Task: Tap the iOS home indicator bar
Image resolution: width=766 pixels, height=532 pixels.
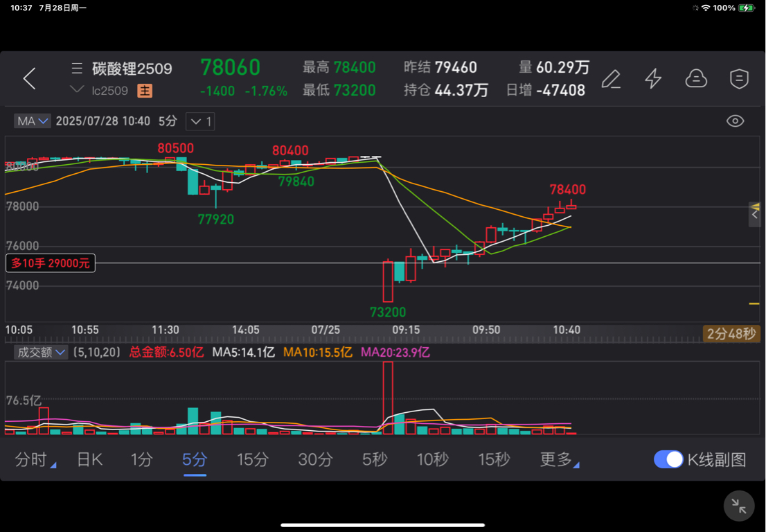Action: point(383,526)
